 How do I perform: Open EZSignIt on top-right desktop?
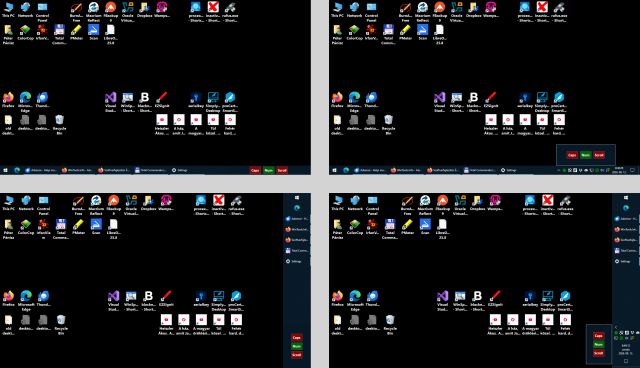(491, 100)
